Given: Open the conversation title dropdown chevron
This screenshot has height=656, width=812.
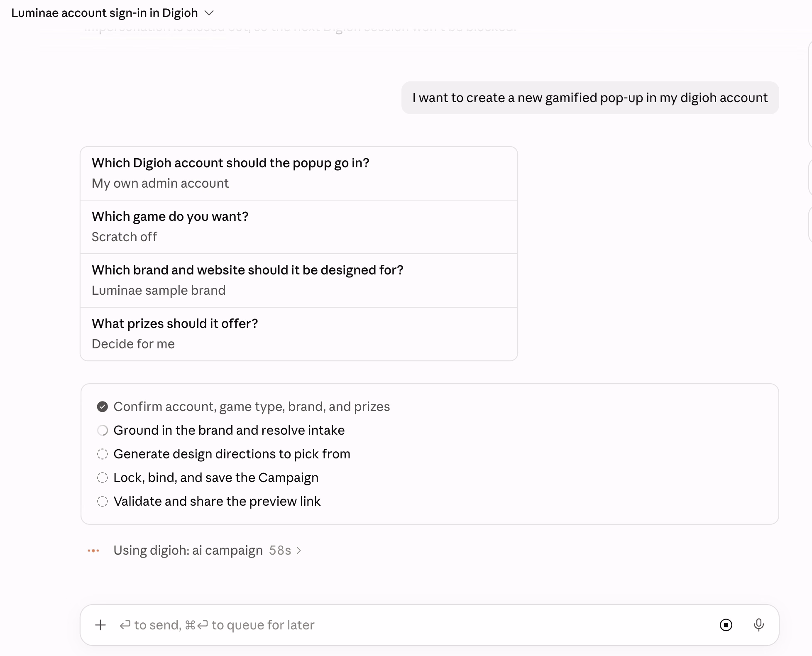Looking at the screenshot, I should tap(209, 13).
